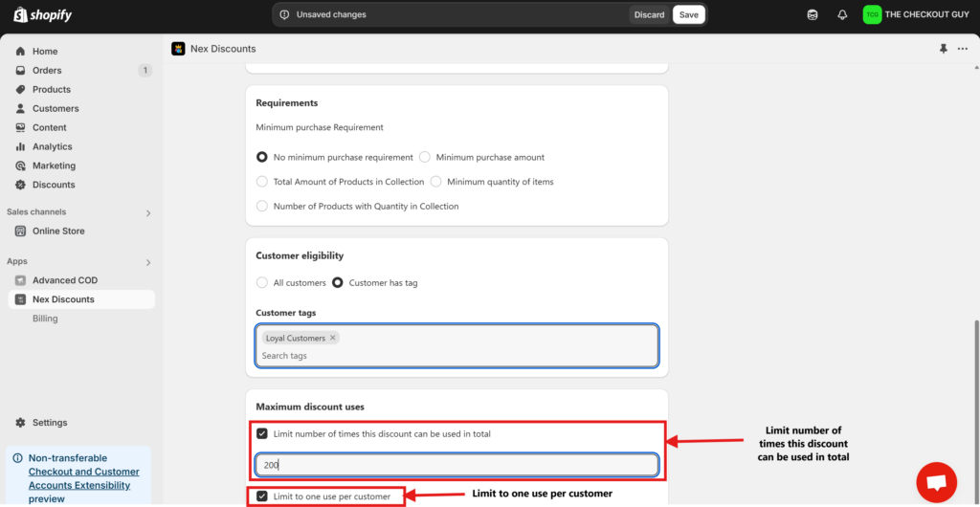Screen dimensions: 980x507
Task: Click the Sidekick icon beside the bell
Action: point(813,15)
